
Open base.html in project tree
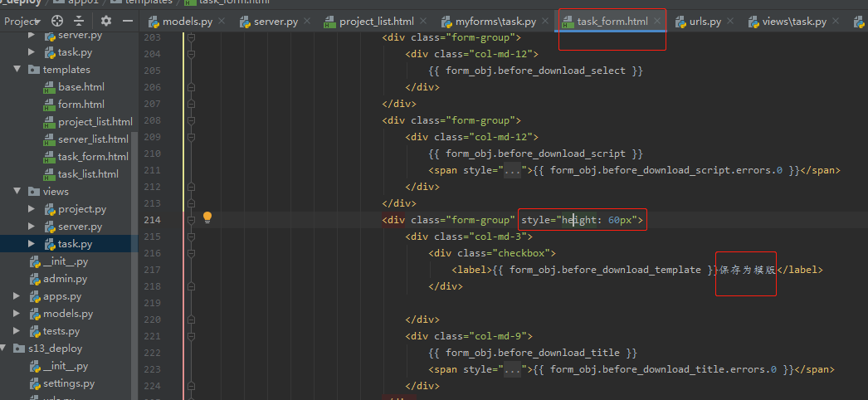click(x=80, y=87)
